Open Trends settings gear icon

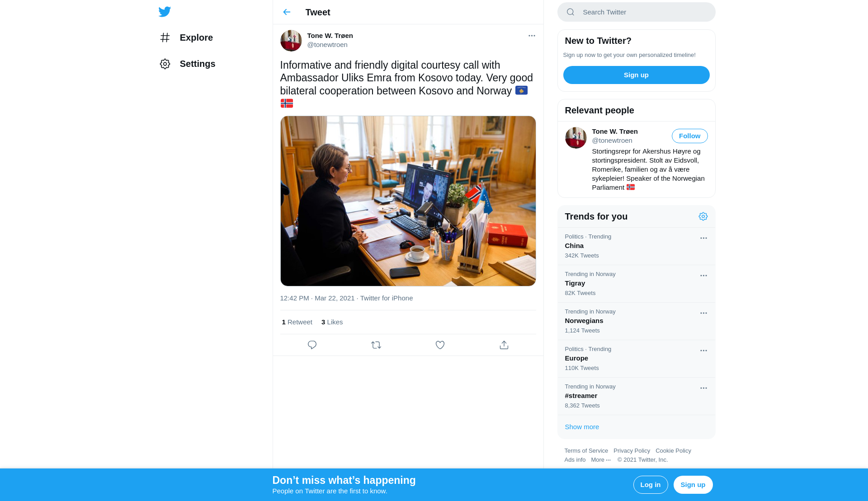(x=703, y=216)
